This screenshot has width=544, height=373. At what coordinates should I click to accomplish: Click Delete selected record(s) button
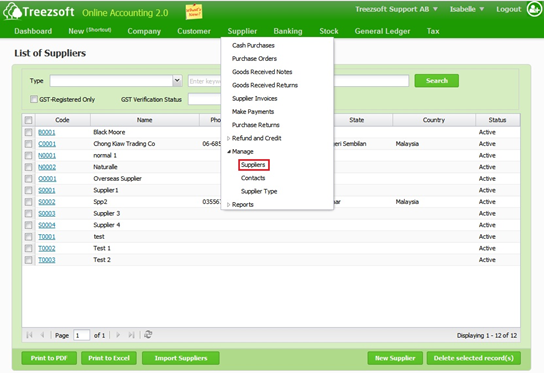[474, 358]
